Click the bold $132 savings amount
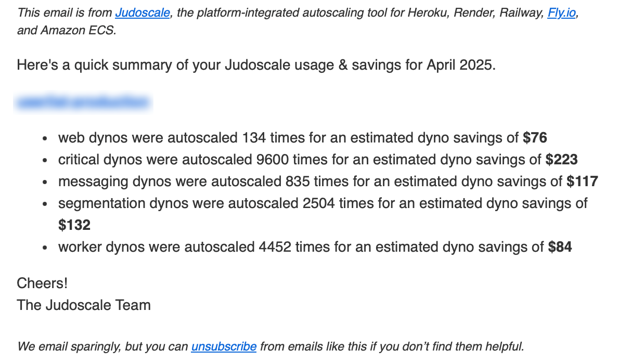 click(x=74, y=225)
